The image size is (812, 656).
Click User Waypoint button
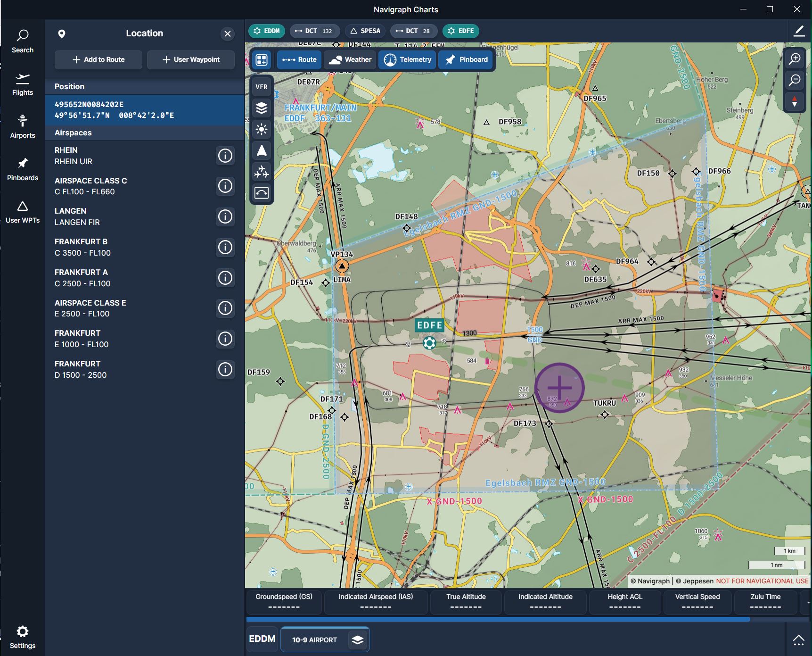point(191,59)
